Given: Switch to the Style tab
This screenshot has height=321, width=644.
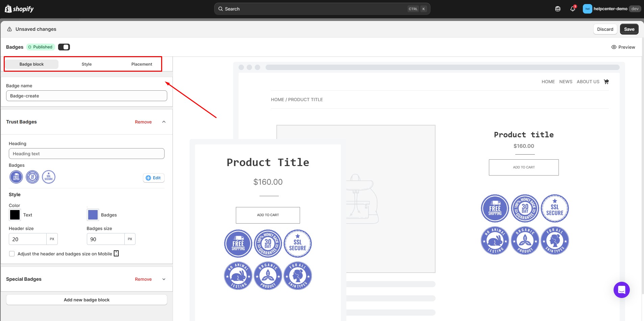Looking at the screenshot, I should (86, 64).
